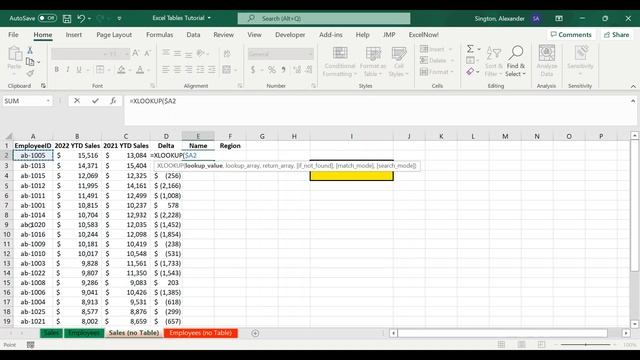640x360 pixels.
Task: Open the File tab
Action: [x=13, y=35]
